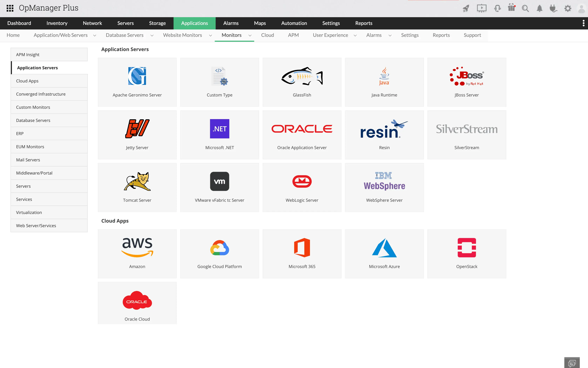
Task: Open the Mail Servers category
Action: pos(28,160)
